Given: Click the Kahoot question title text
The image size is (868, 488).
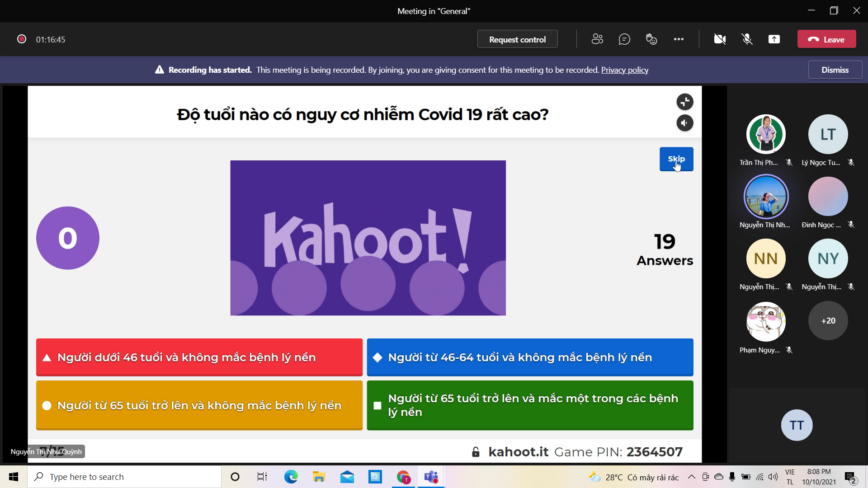Looking at the screenshot, I should click(x=363, y=114).
